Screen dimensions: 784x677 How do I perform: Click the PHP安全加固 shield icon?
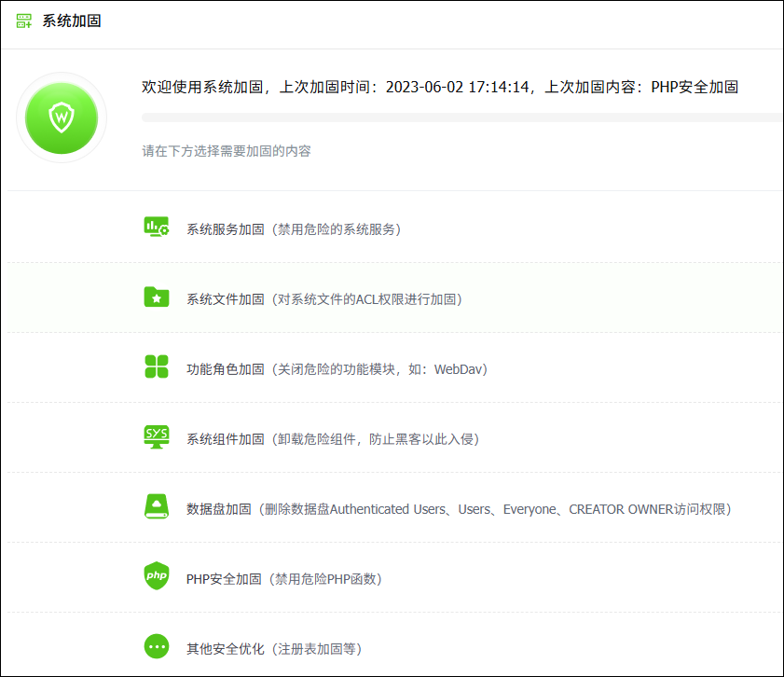[157, 577]
